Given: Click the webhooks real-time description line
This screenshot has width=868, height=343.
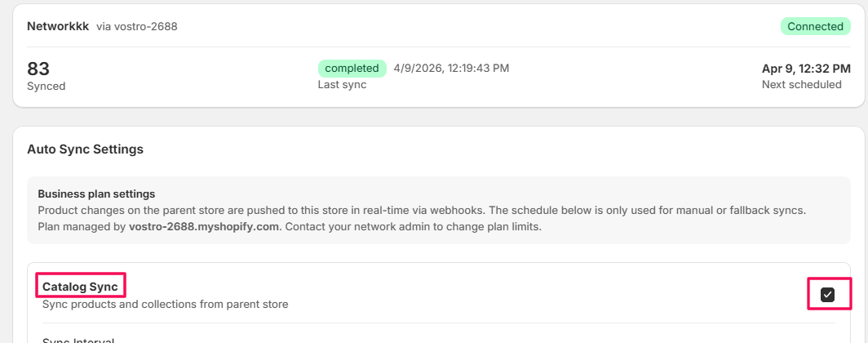Looking at the screenshot, I should pos(421,210).
